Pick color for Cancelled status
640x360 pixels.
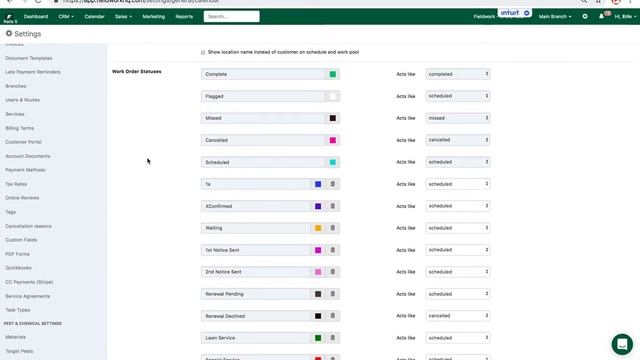pos(333,140)
